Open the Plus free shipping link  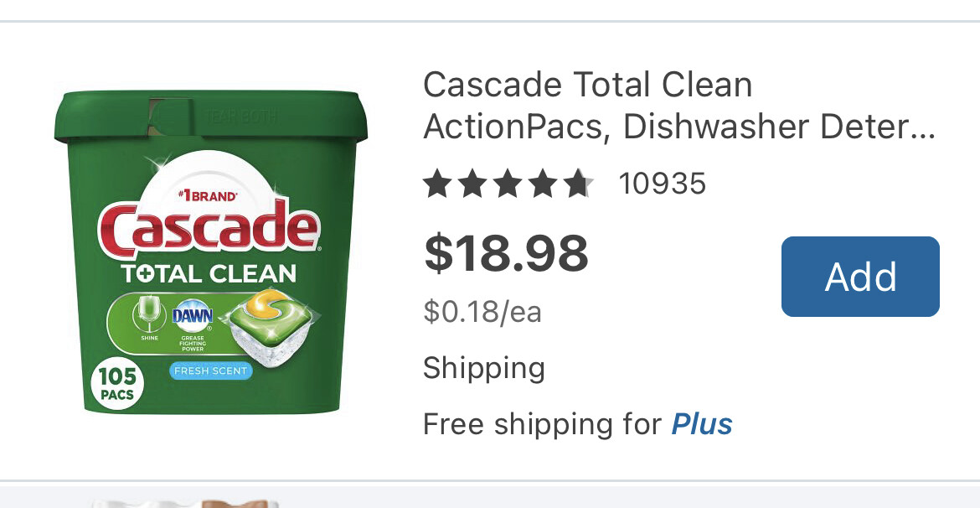tap(701, 423)
